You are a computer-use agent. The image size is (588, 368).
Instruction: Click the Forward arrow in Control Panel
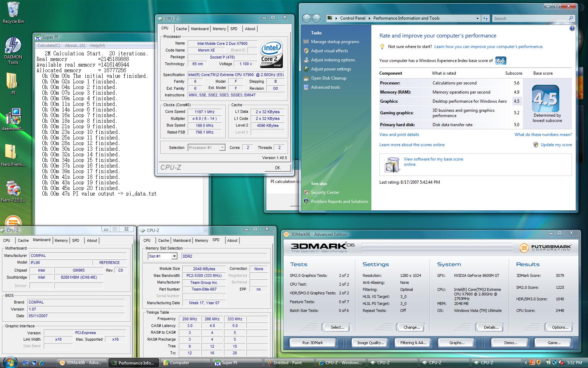point(316,18)
